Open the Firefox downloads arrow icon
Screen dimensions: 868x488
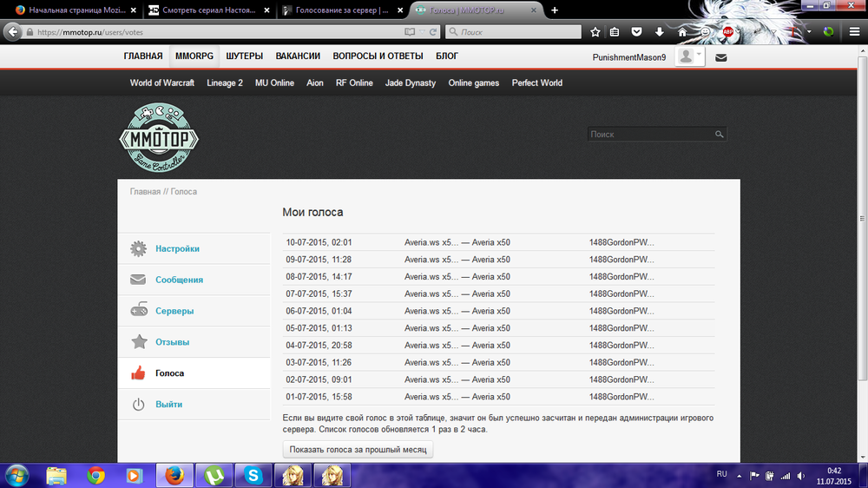pos(660,32)
